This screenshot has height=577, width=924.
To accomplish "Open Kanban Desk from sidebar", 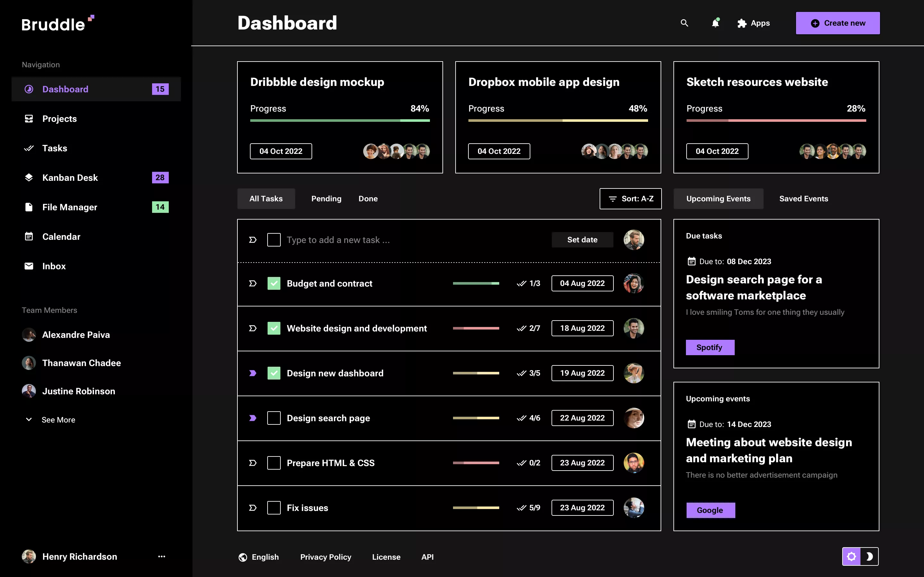I will (70, 178).
